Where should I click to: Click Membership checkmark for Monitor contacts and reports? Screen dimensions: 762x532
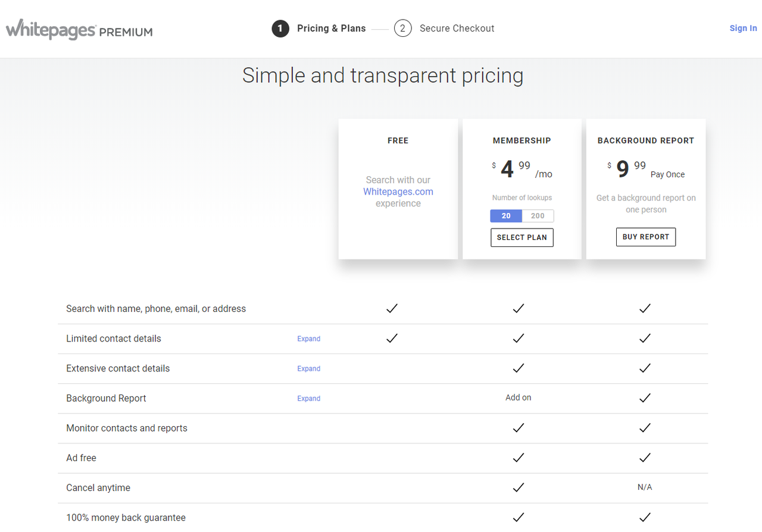pos(519,427)
